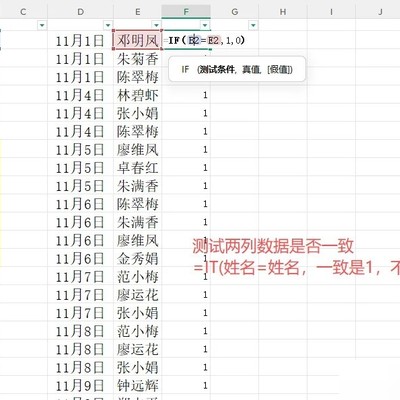Select column H header
This screenshot has height=400, width=400.
pyautogui.click(x=283, y=12)
